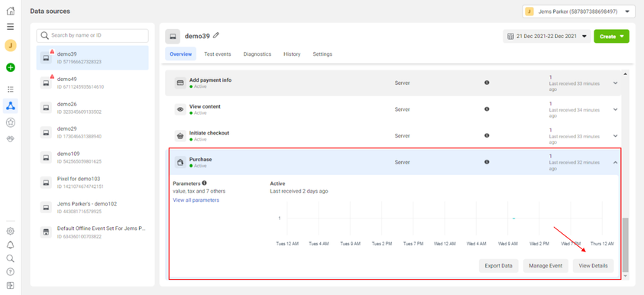This screenshot has width=644, height=295.
Task: Click the search magnifier in sidebar
Action: click(x=11, y=258)
